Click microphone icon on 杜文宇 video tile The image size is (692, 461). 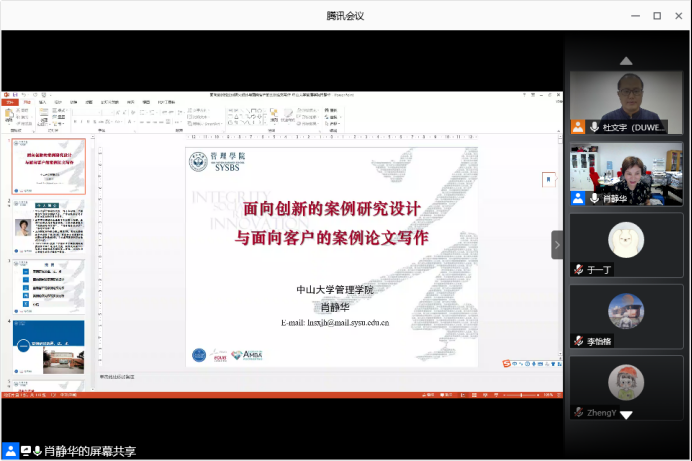point(594,127)
